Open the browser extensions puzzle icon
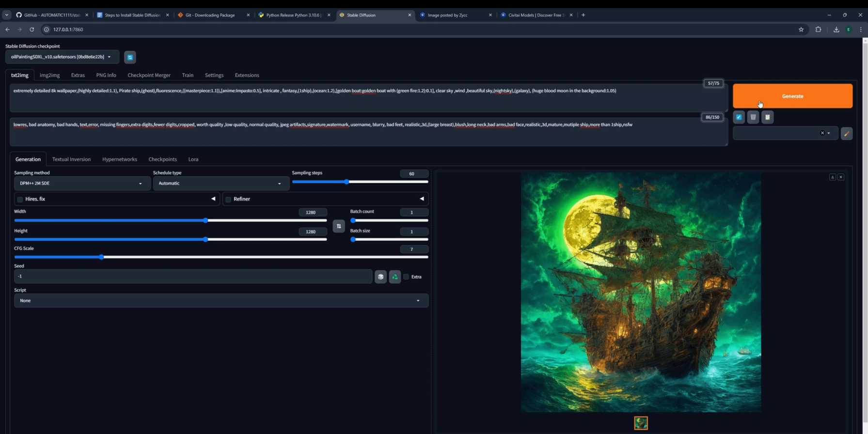This screenshot has width=868, height=434. coord(819,30)
